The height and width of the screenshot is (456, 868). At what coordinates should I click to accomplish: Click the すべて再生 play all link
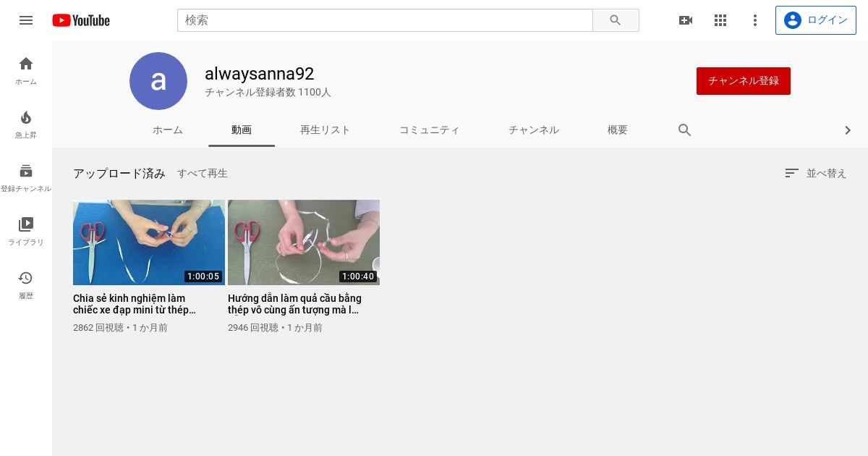coord(203,174)
